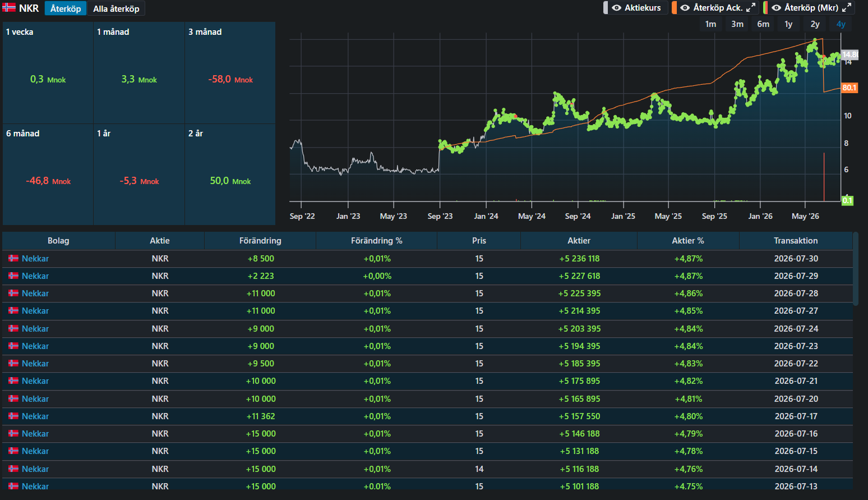Switch to the Återköp tab
Screen dimensions: 868x500
[x=66, y=8]
